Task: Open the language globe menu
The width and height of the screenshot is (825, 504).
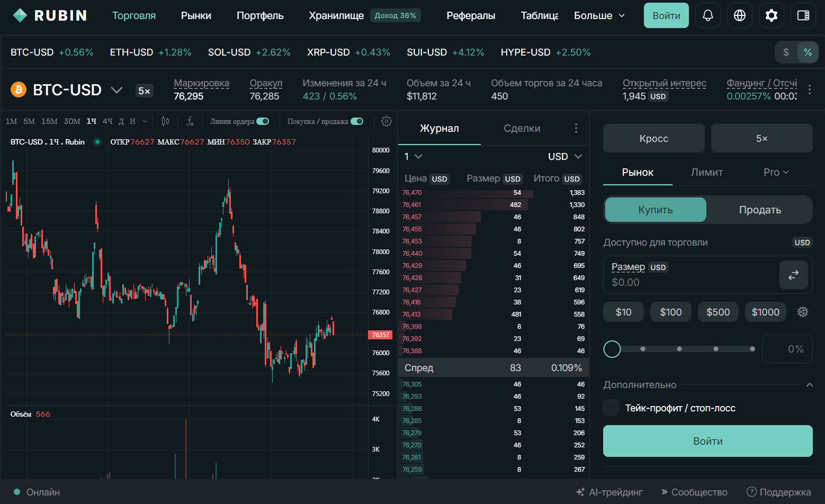Action: [x=740, y=15]
